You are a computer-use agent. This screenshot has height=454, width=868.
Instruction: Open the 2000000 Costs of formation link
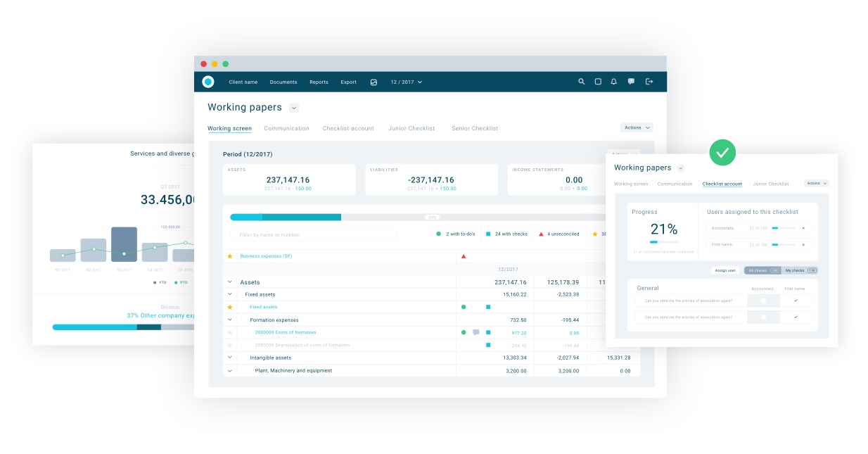[x=286, y=332]
